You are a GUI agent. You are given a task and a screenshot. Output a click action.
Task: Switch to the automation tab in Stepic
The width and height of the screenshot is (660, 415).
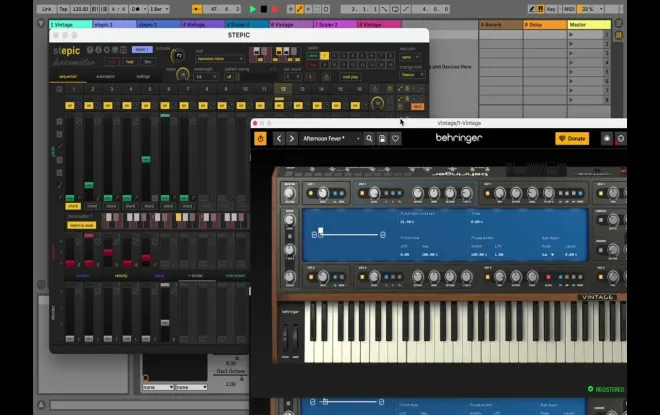point(105,76)
